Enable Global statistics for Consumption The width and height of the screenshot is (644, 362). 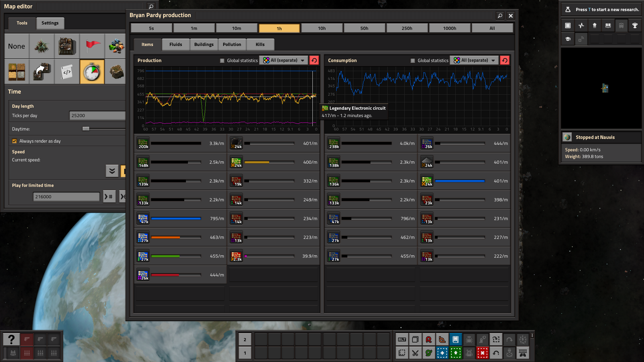point(413,61)
